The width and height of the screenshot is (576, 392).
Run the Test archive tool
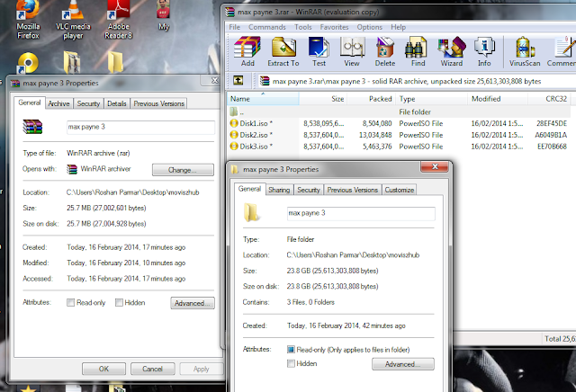(x=319, y=51)
